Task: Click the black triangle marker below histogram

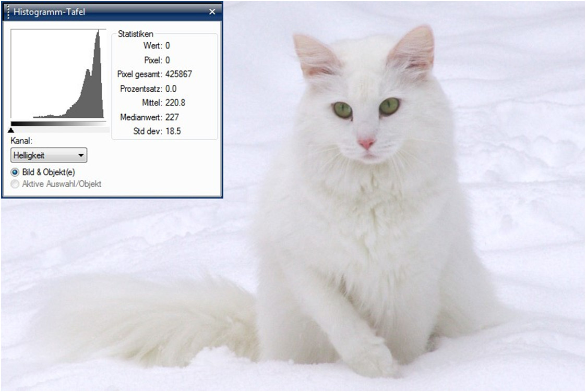Action: point(11,130)
